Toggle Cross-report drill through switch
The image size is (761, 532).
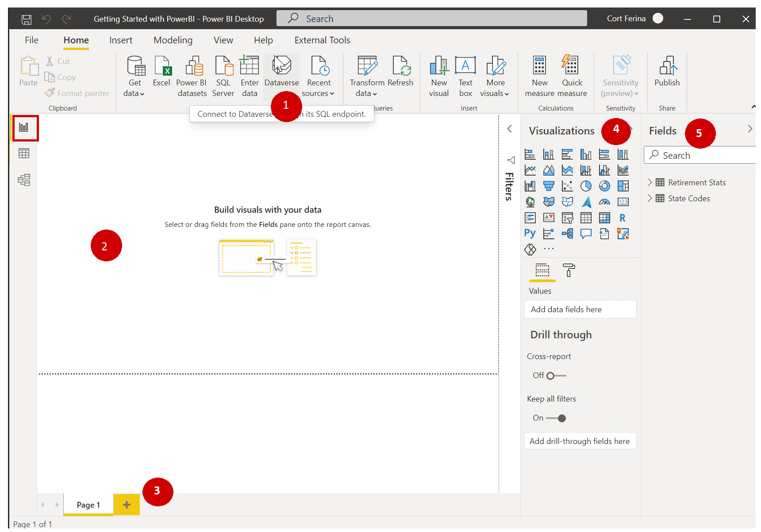[x=557, y=376]
